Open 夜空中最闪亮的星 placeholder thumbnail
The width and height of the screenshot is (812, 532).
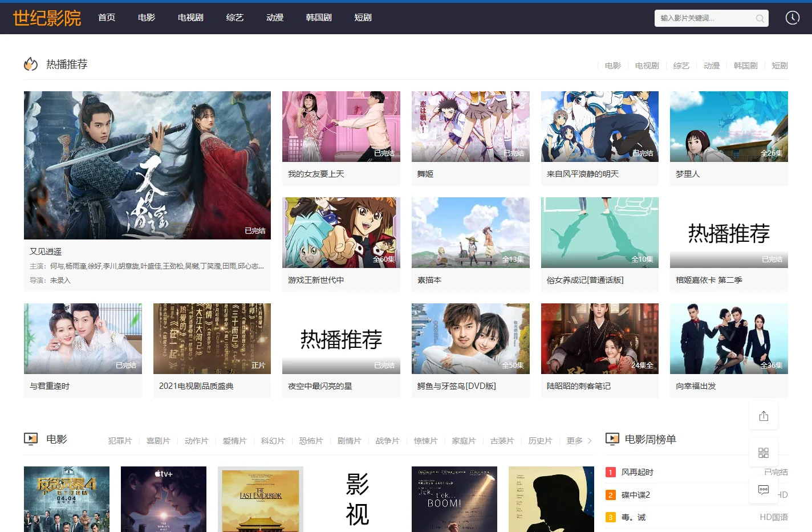pyautogui.click(x=341, y=339)
